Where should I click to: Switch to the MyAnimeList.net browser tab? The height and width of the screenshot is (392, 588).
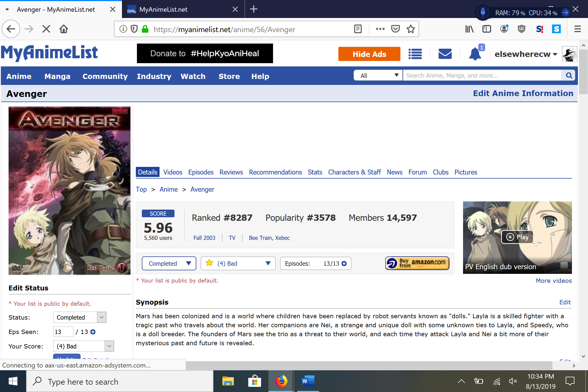point(183,9)
